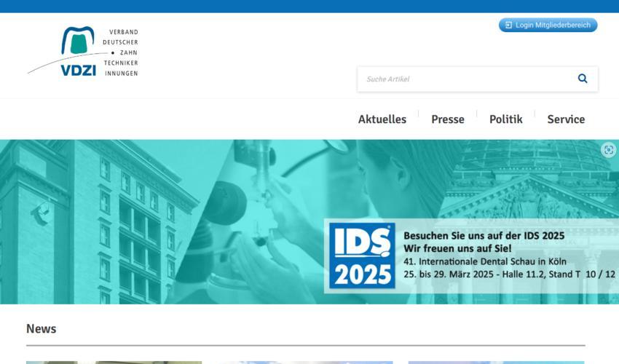Open the Presse menu
Screen dimensions: 619x364
pyautogui.click(x=448, y=119)
